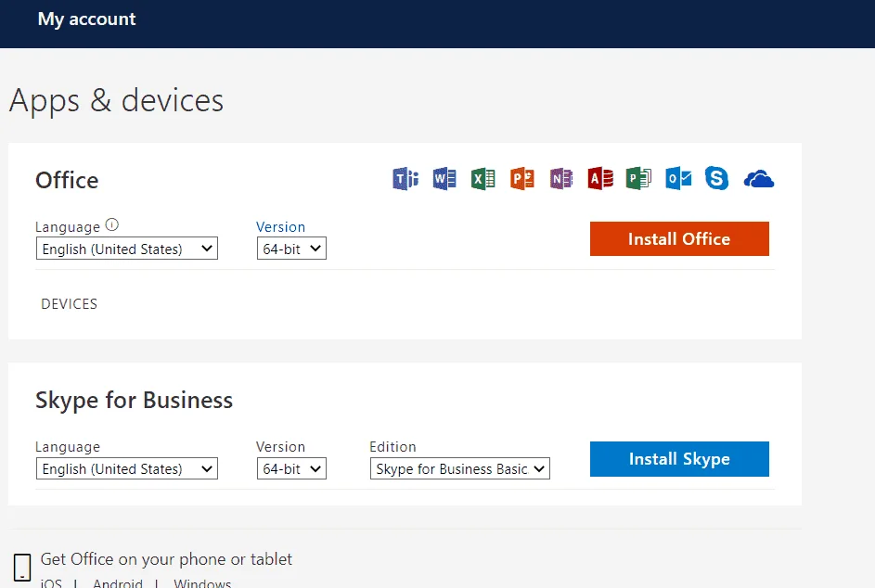The height and width of the screenshot is (588, 875).
Task: Open the Office Version 64-bit dropdown
Action: (x=291, y=249)
